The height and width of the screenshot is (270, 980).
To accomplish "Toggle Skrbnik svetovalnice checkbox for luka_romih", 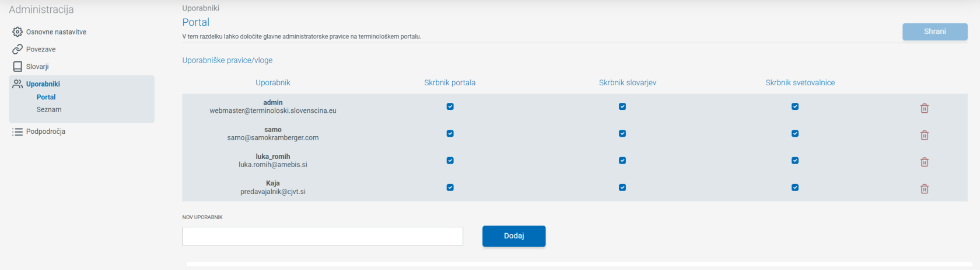I will tap(795, 160).
